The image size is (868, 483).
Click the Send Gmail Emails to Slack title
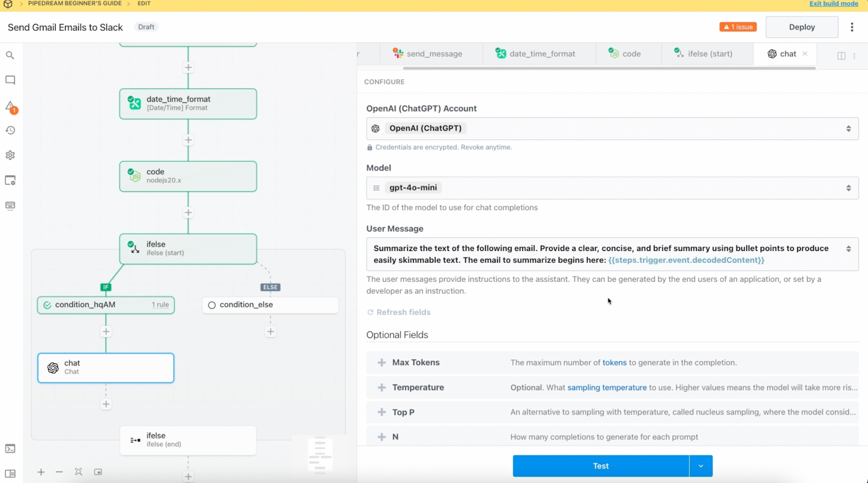(x=65, y=27)
